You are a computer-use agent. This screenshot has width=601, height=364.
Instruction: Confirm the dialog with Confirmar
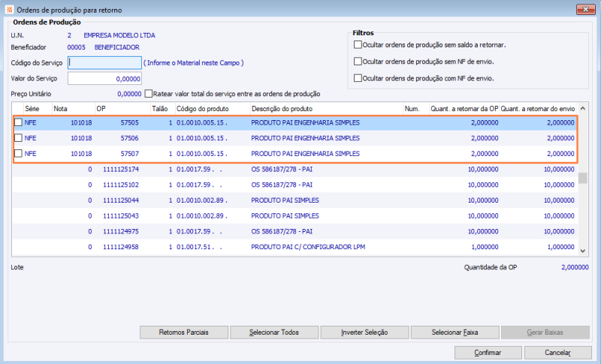pos(488,353)
